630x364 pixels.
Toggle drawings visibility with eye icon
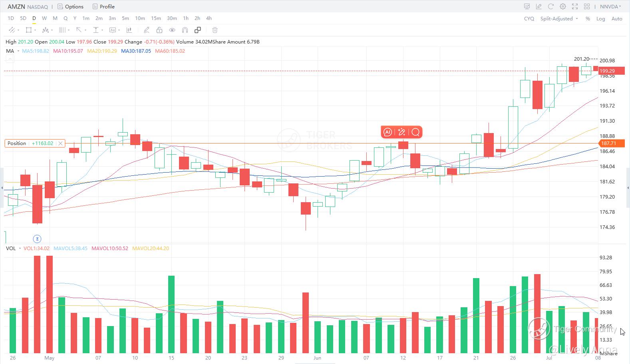pos(172,30)
